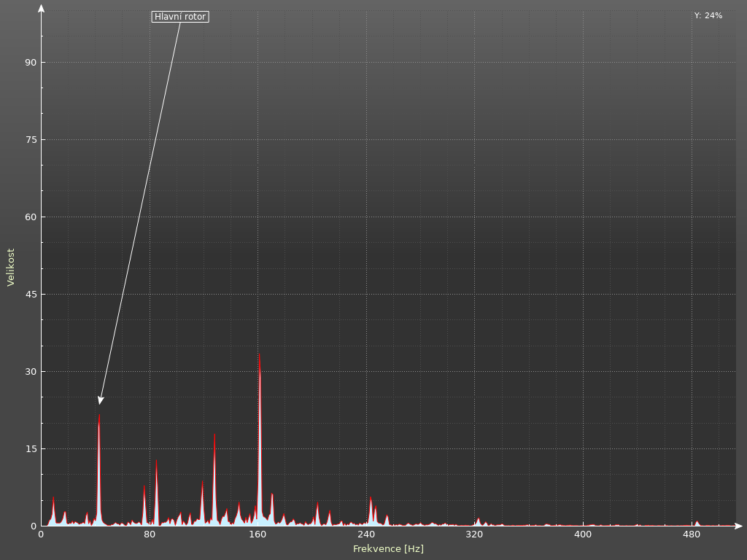747x560 pixels.
Task: Click the right arrow ending the X axis
Action: pyautogui.click(x=738, y=526)
